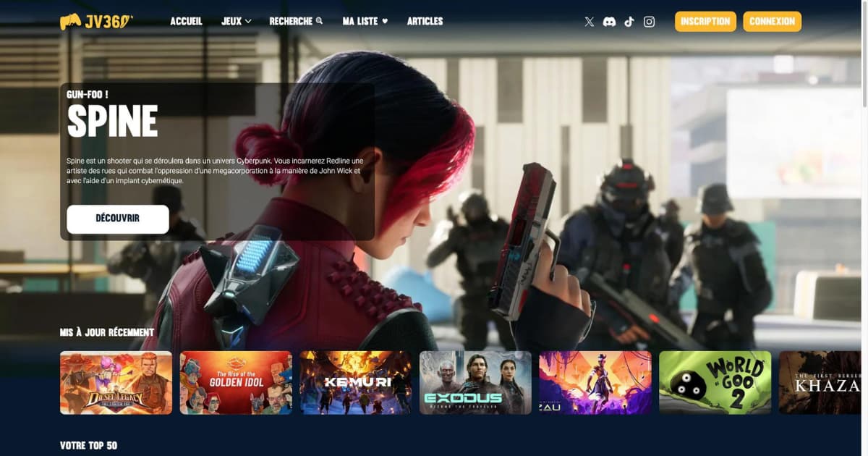Open Recherche in the navigation

tap(296, 21)
